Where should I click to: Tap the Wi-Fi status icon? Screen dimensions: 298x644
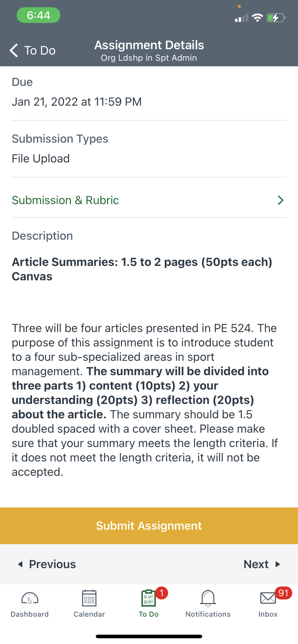pos(257,18)
